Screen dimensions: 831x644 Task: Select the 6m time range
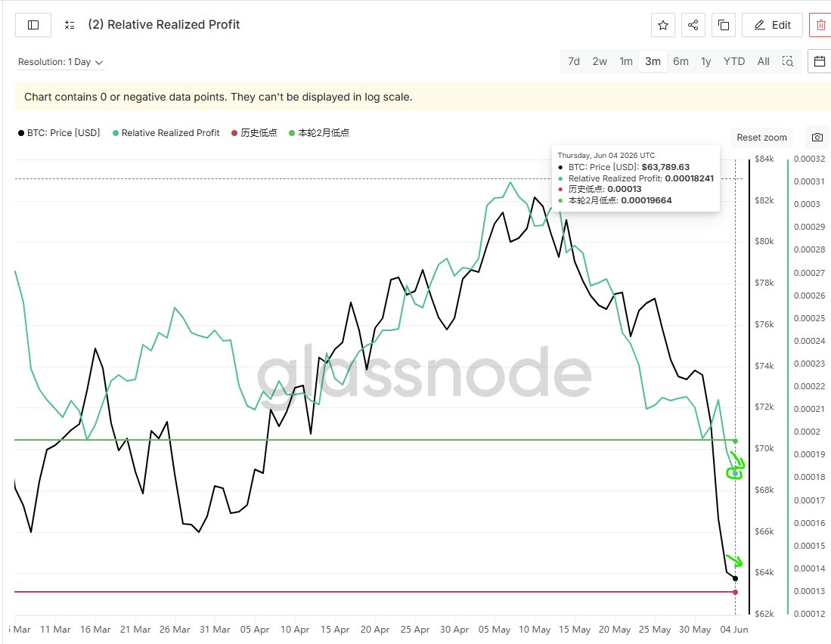tap(681, 61)
